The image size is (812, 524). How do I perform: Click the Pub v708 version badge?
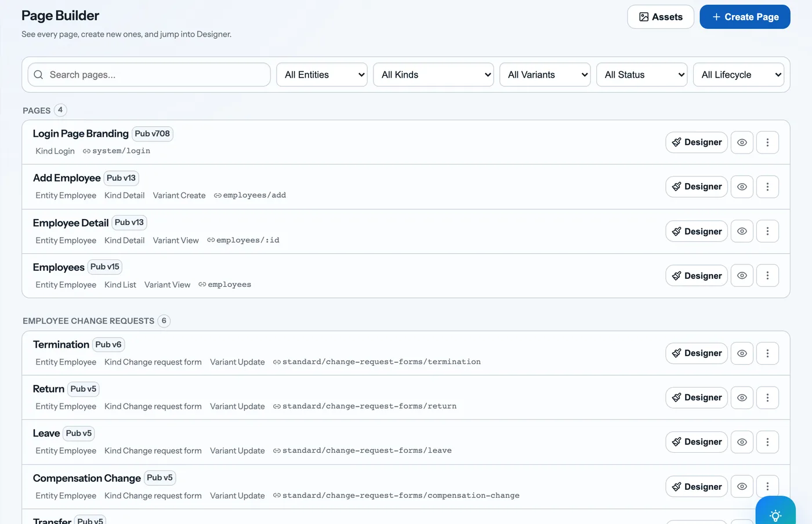153,134
